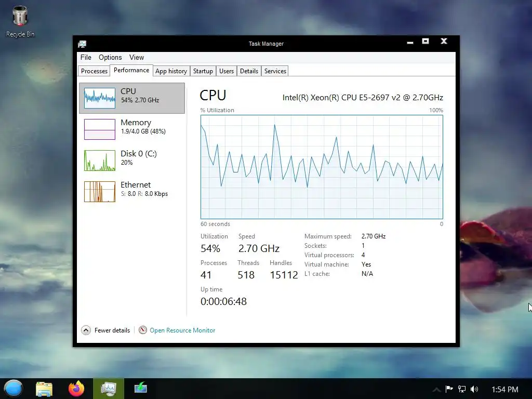Click the volume speaker tray icon
This screenshot has width=532, height=399.
[474, 389]
